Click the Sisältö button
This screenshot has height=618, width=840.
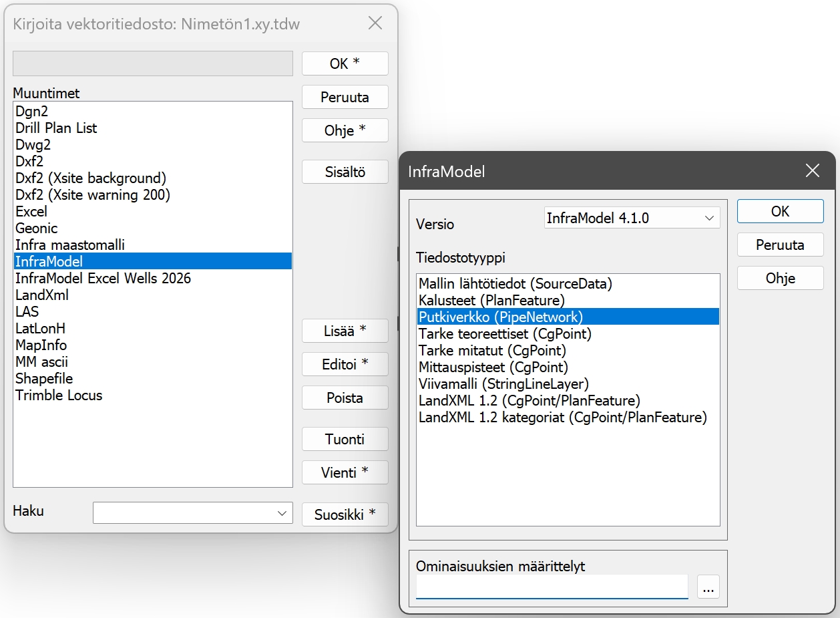point(345,172)
